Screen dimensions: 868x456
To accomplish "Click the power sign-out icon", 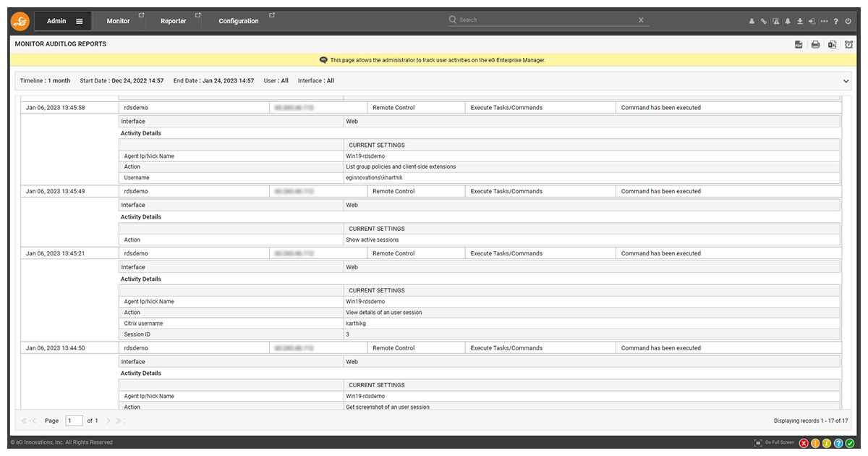I will tap(848, 22).
